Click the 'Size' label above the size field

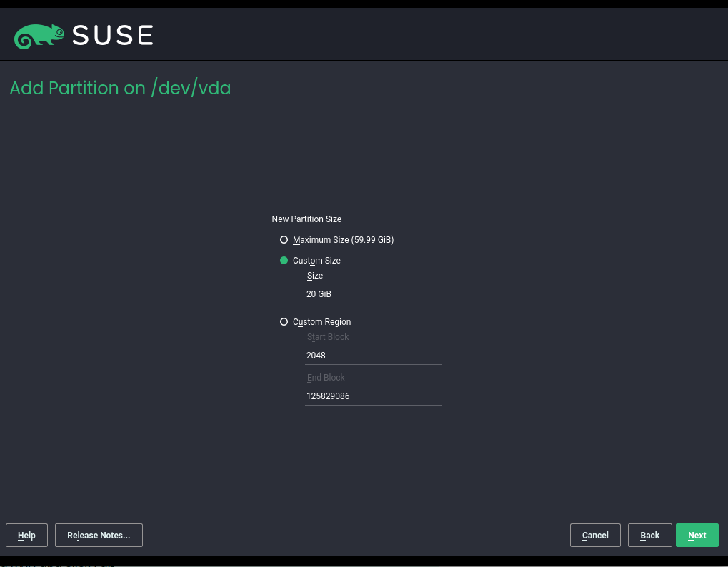pos(315,276)
